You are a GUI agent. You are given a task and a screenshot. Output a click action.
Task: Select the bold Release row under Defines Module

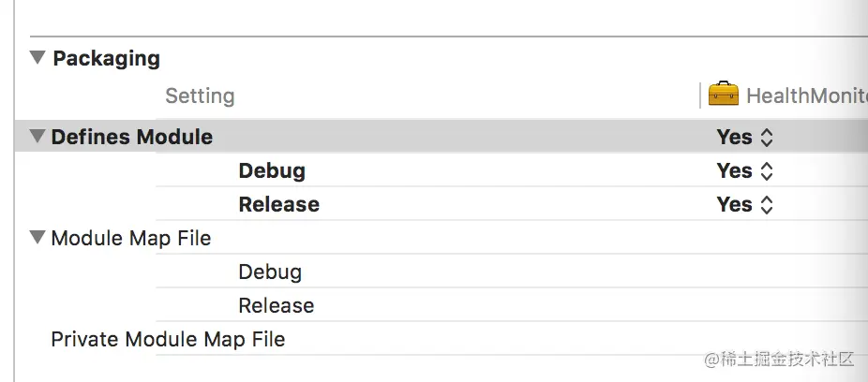[x=512, y=204]
